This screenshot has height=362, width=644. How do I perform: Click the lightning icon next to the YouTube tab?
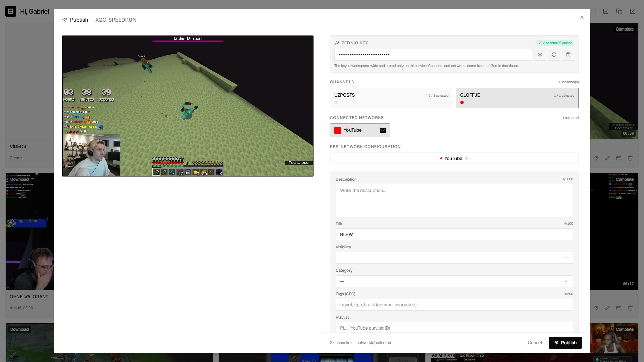pyautogui.click(x=466, y=158)
